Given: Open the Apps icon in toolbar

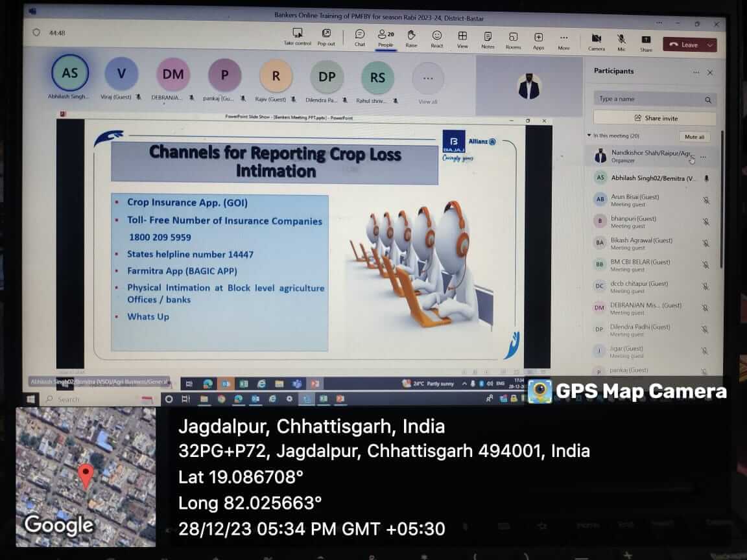Looking at the screenshot, I should tap(538, 38).
